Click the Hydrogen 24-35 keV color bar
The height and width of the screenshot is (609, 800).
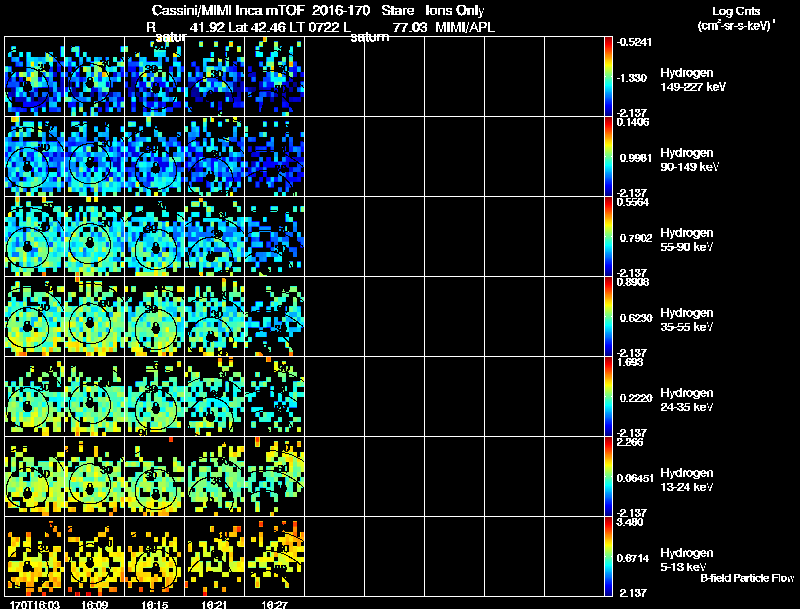point(609,396)
